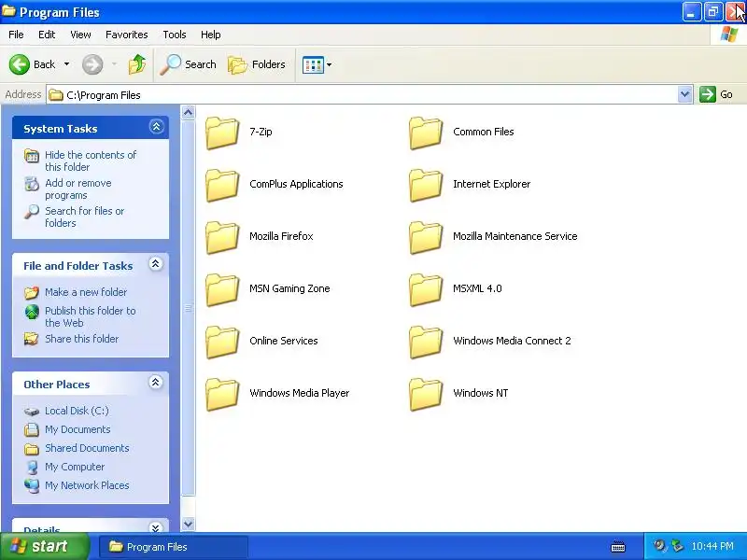Select the Windows Media Player folder icon
Viewport: 747px width, 560px height.
coord(222,395)
